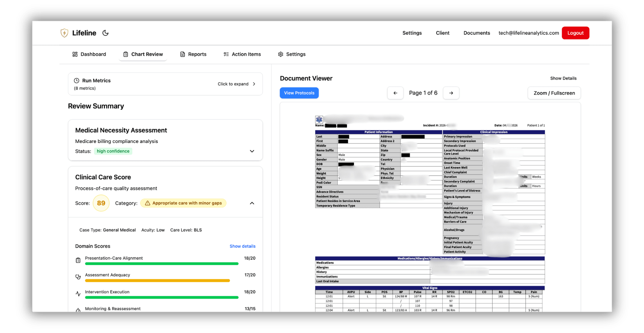Collapse the Clinical Care Score section
Screen dimensions: 644x333
[252, 203]
